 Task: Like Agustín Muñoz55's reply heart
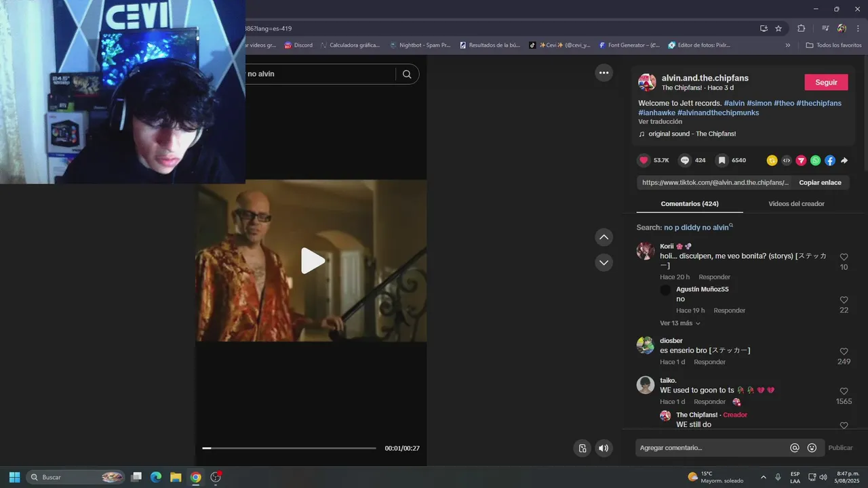point(844,300)
